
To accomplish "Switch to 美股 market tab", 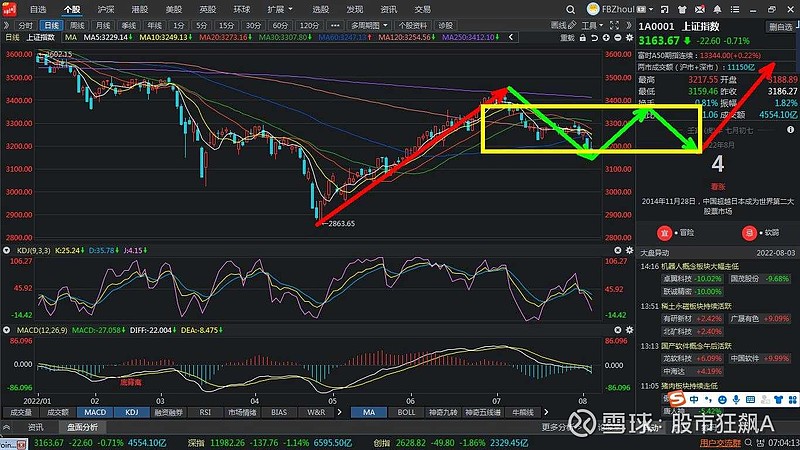I will (x=173, y=9).
